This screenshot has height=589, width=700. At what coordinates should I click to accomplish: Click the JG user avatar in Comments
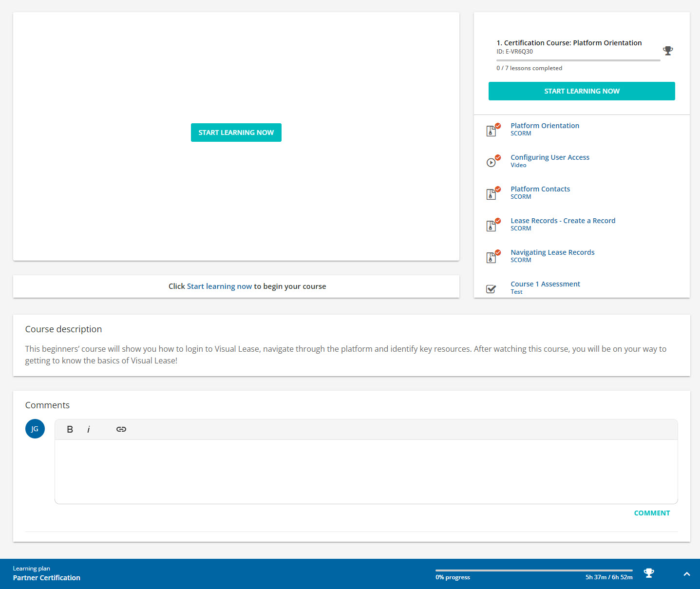click(x=35, y=429)
